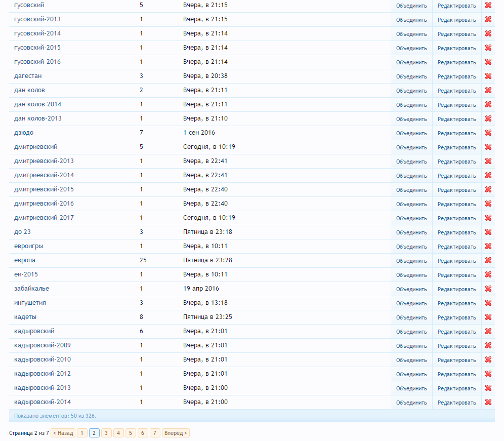The width and height of the screenshot is (504, 441).
Task: Return to previous page with Назад
Action: click(x=63, y=433)
